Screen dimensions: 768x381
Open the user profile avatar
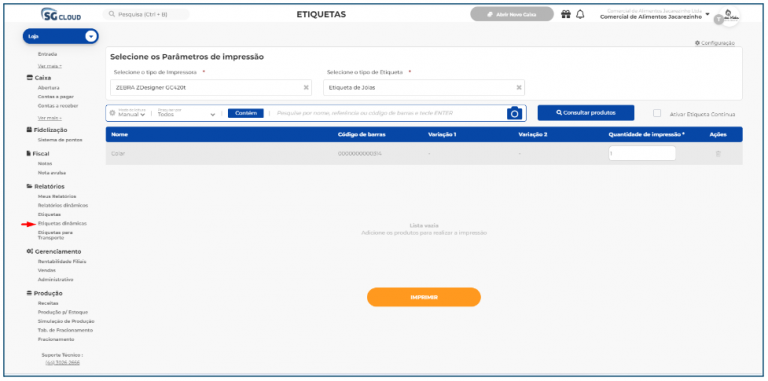728,15
